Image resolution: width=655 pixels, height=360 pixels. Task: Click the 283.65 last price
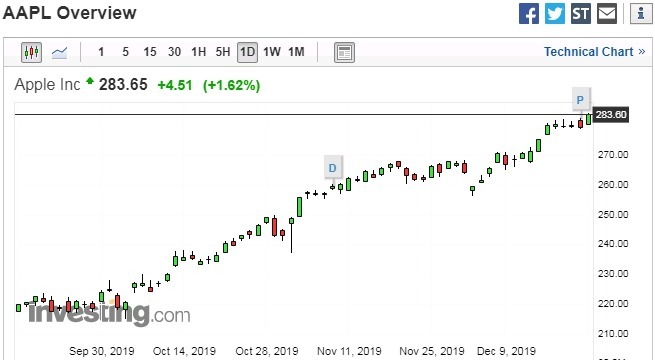pyautogui.click(x=123, y=84)
